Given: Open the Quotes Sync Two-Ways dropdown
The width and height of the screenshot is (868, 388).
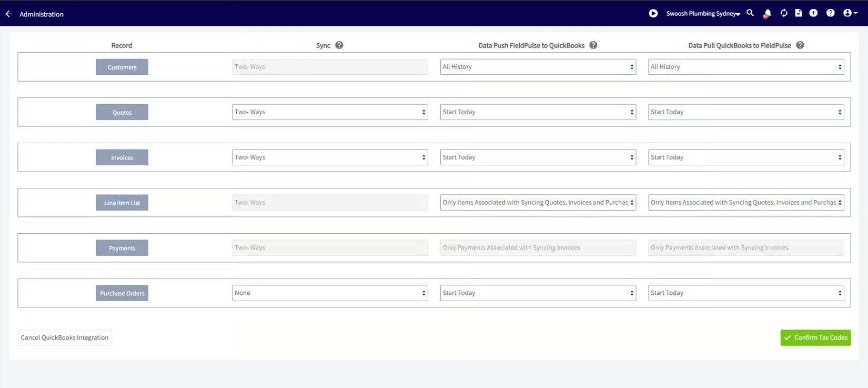Looking at the screenshot, I should click(x=330, y=112).
